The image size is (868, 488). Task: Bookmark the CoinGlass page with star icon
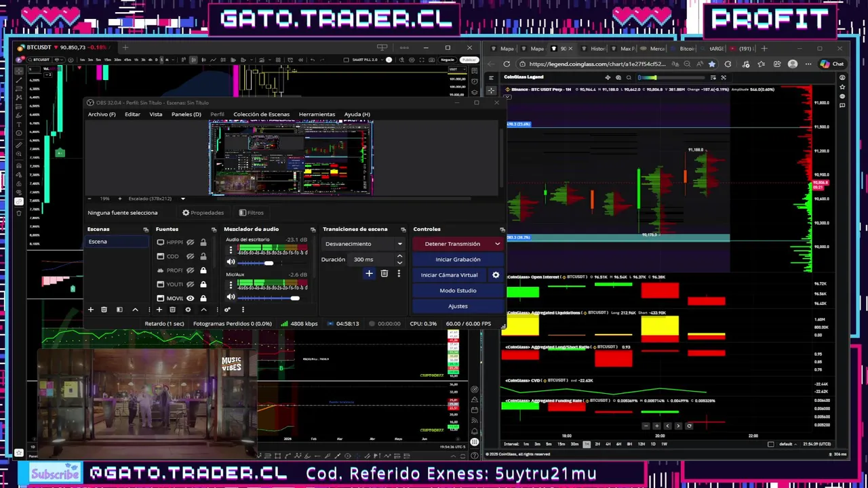[711, 64]
